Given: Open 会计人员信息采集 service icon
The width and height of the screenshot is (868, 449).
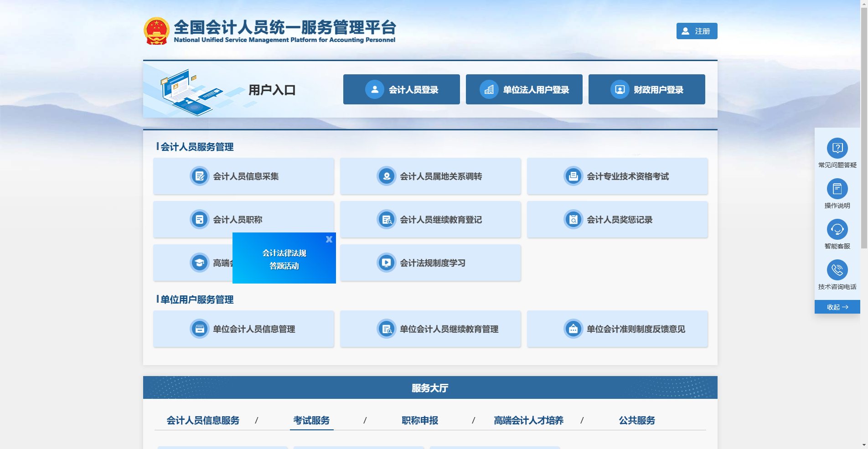Looking at the screenshot, I should (x=199, y=176).
